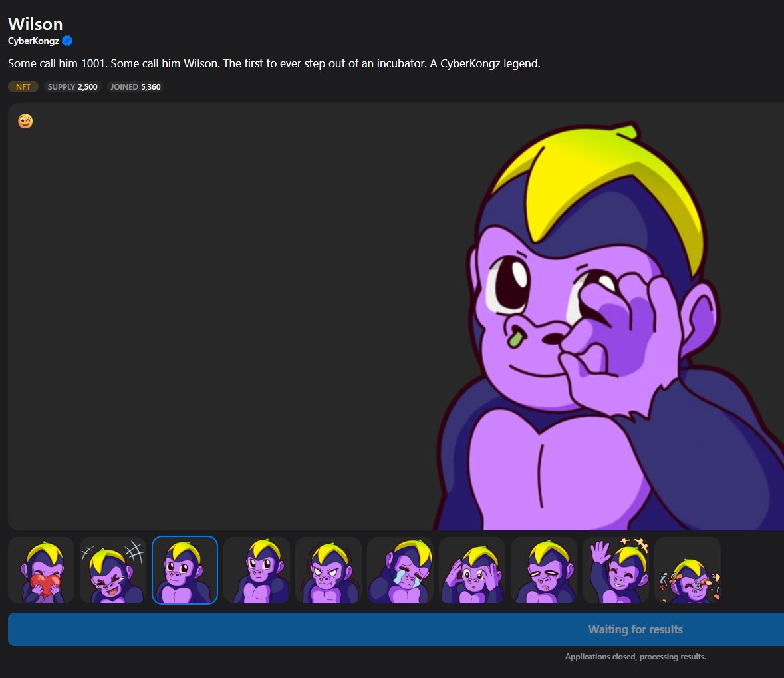
Task: Click the 'Some call him 1001' description text
Action: [x=274, y=64]
